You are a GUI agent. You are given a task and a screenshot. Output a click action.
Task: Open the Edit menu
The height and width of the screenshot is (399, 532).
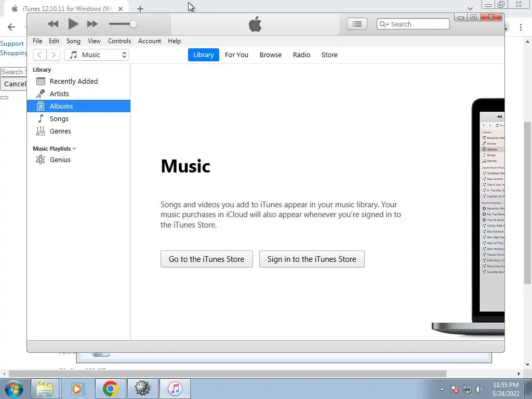point(54,41)
